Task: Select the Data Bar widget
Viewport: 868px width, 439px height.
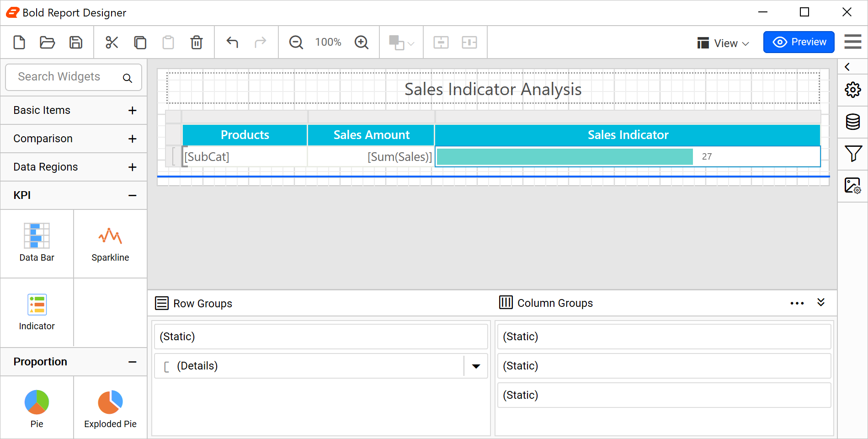Action: 37,243
